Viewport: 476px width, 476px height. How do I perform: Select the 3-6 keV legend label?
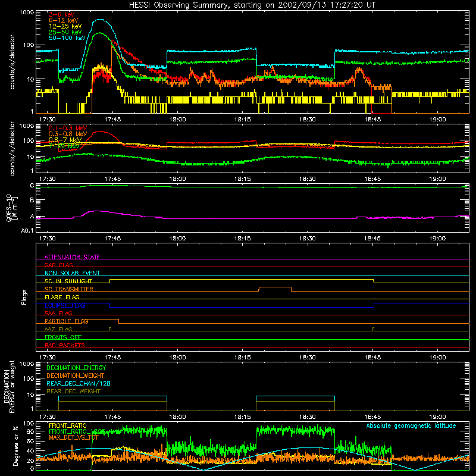point(62,14)
